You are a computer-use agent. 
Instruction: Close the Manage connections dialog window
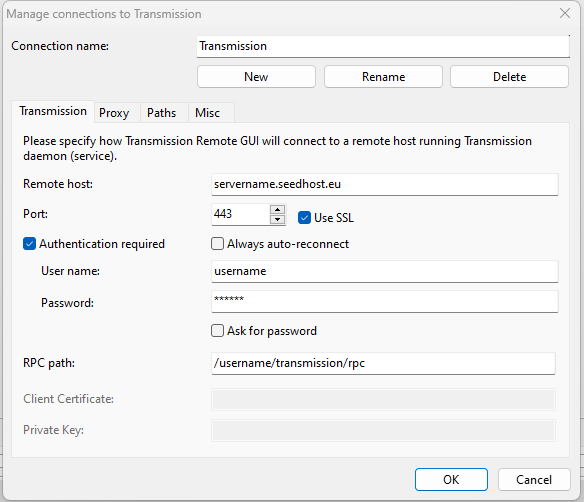click(565, 13)
